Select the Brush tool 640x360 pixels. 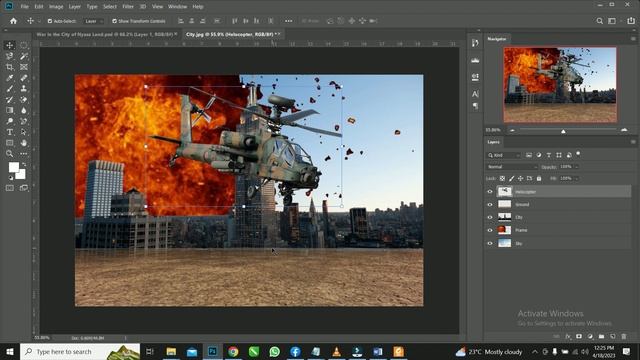point(10,89)
